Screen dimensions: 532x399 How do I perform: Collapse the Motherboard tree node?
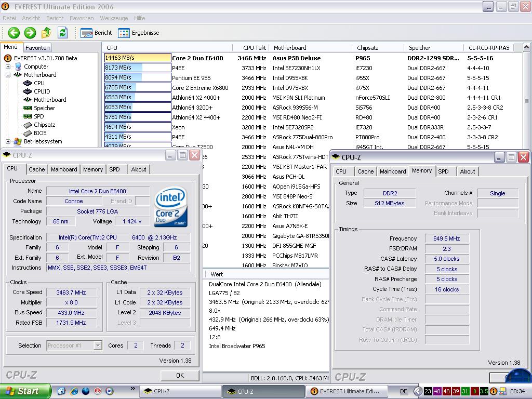coord(8,75)
